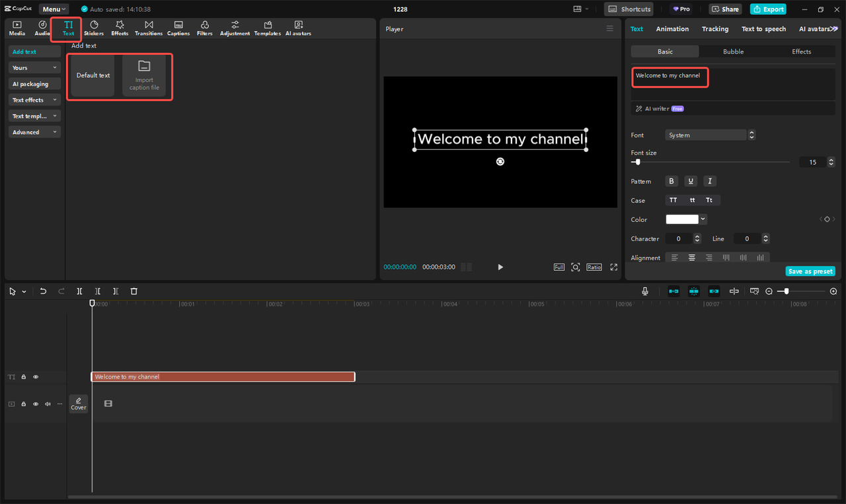Open the Transitions panel
This screenshot has width=846, height=504.
pos(149,28)
